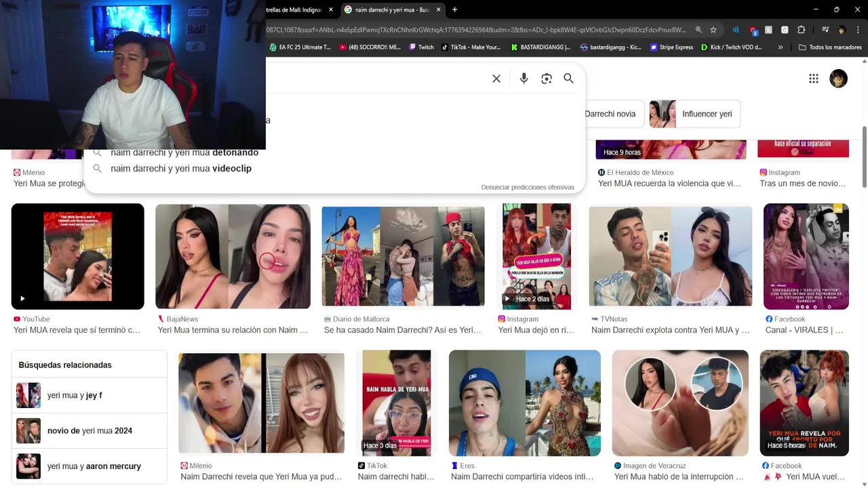
Task: Open a new browser tab with plus
Action: 454,9
